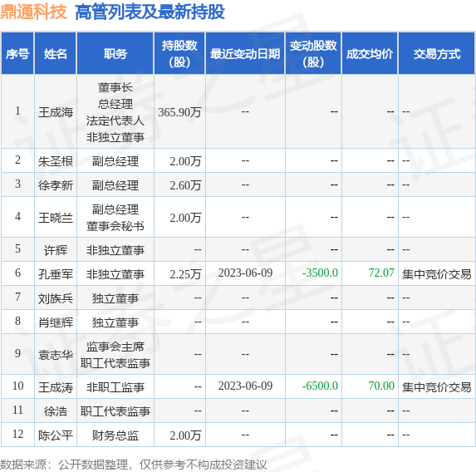476x472 pixels.
Task: Click the 72.07 average price
Action: point(381,273)
